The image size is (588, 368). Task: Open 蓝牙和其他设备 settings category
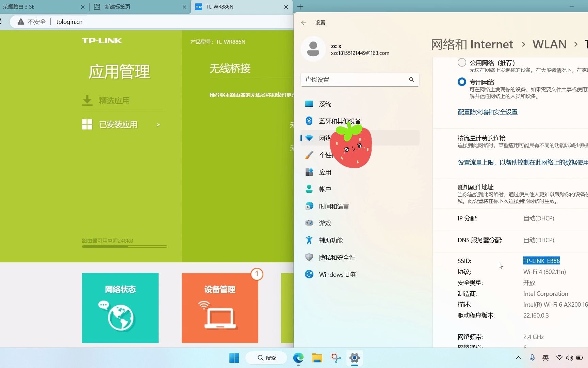click(x=360, y=121)
